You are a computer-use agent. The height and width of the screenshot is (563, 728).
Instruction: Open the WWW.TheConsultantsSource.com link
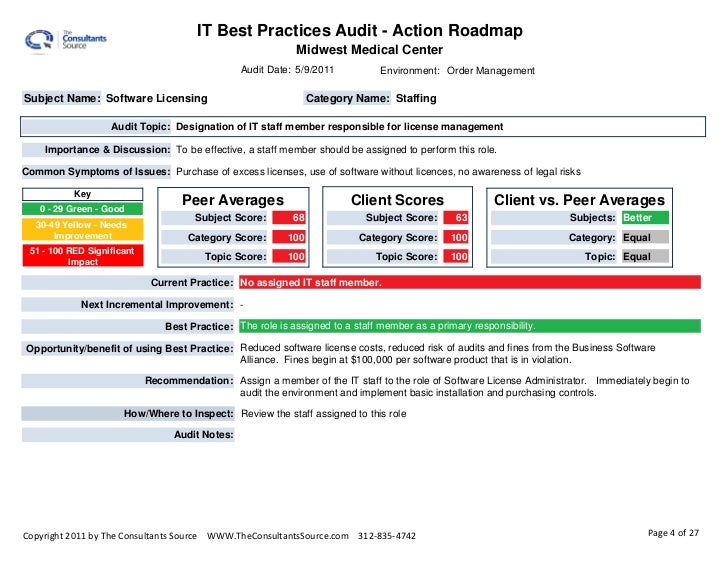tap(278, 536)
